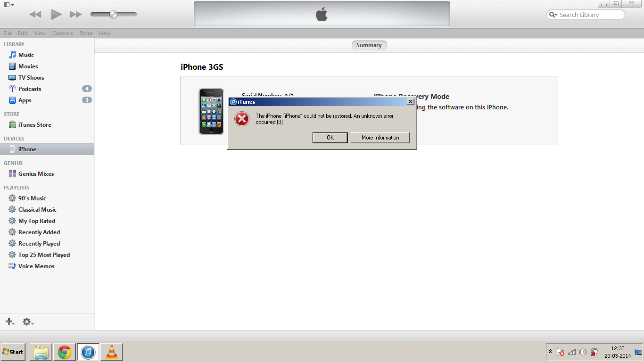
Task: Click the 'could not be restored' error message
Action: pos(324,119)
